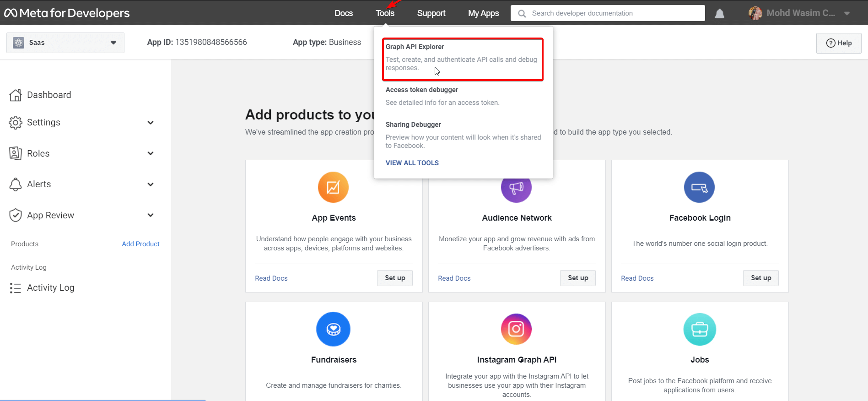The width and height of the screenshot is (868, 401).
Task: Open Activity Log in the sidebar
Action: (x=50, y=287)
